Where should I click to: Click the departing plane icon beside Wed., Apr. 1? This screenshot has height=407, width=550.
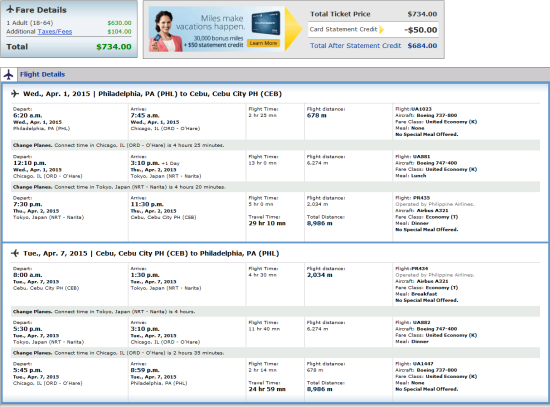click(x=15, y=94)
